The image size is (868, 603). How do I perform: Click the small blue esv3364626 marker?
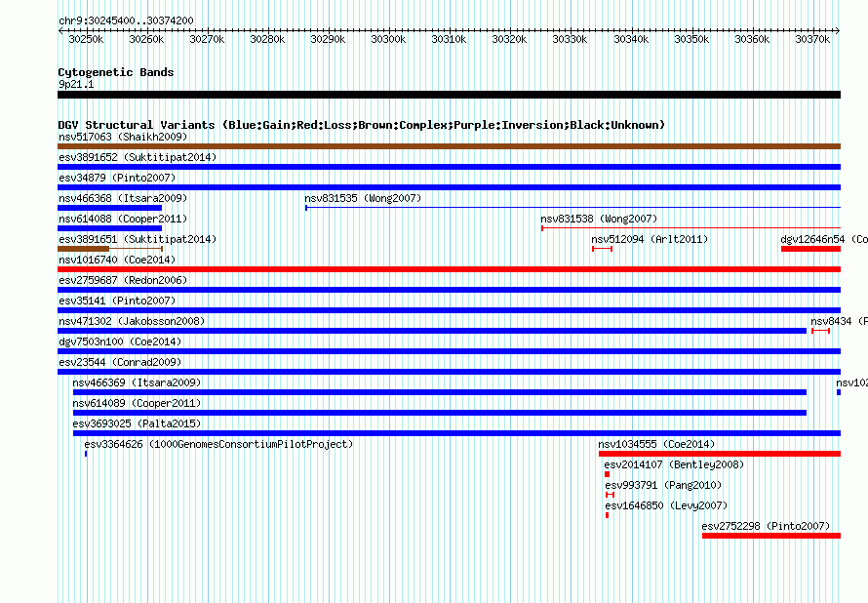coord(86,454)
